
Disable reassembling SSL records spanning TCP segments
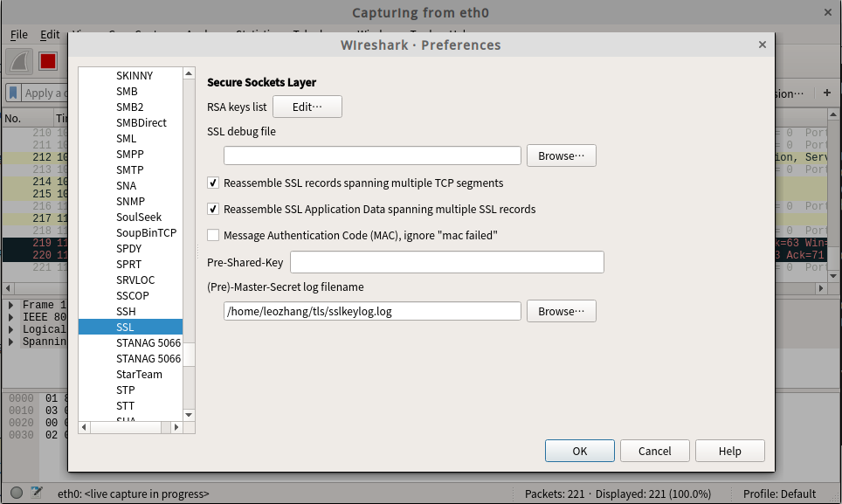point(213,183)
